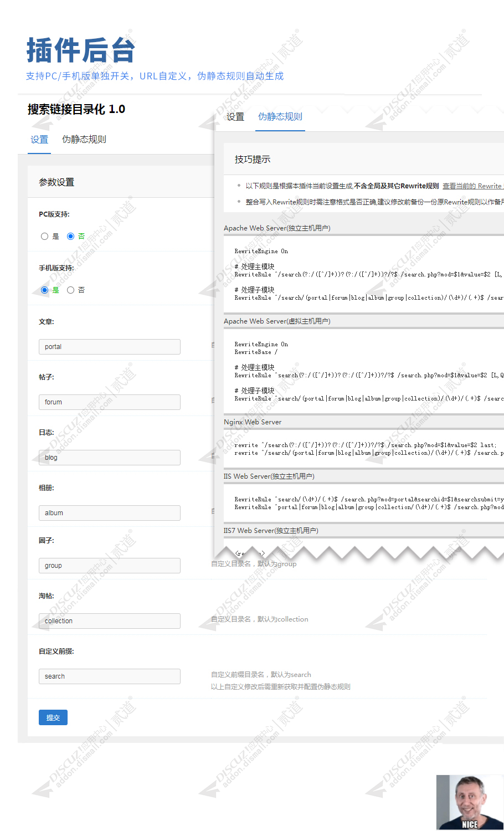This screenshot has height=831, width=504.
Task: Click Apache Web Server(虚拟主机用户) heading
Action: [277, 321]
